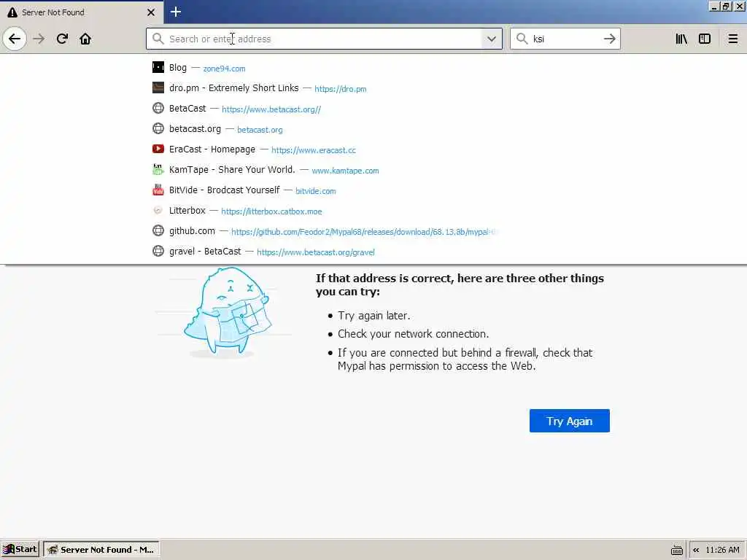The height and width of the screenshot is (560, 747).
Task: Expand the address bar history dropdown
Action: pos(491,39)
